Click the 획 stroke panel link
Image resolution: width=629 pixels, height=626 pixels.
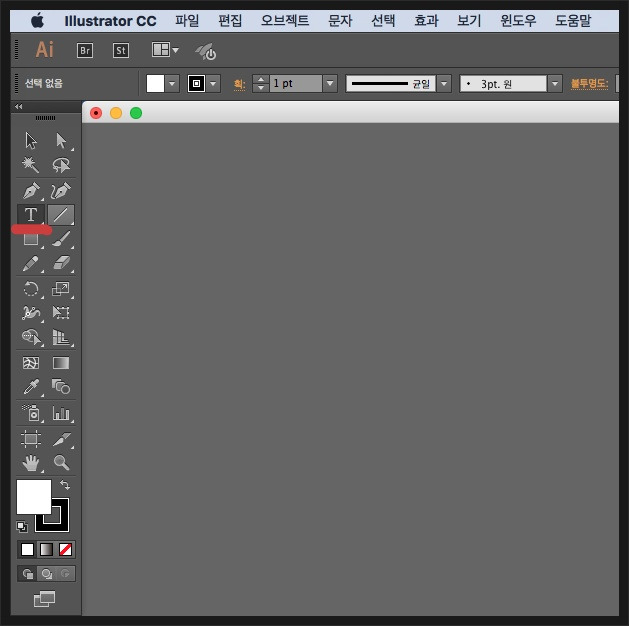[239, 84]
